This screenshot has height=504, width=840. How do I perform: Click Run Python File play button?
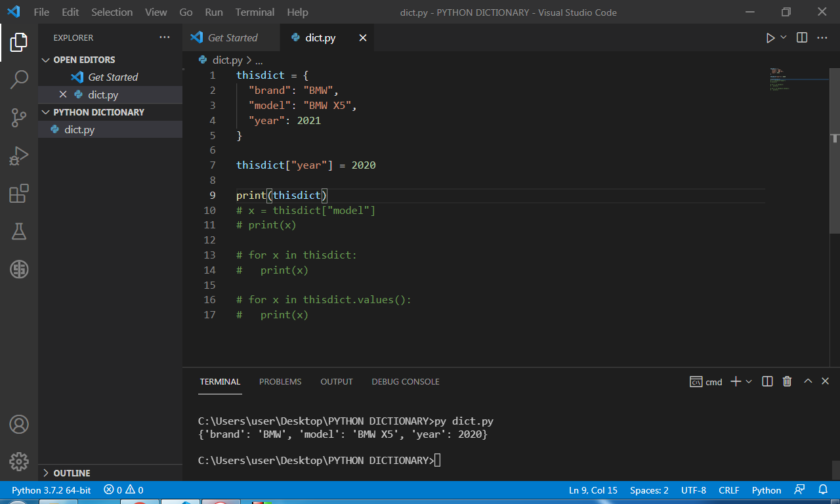point(770,38)
